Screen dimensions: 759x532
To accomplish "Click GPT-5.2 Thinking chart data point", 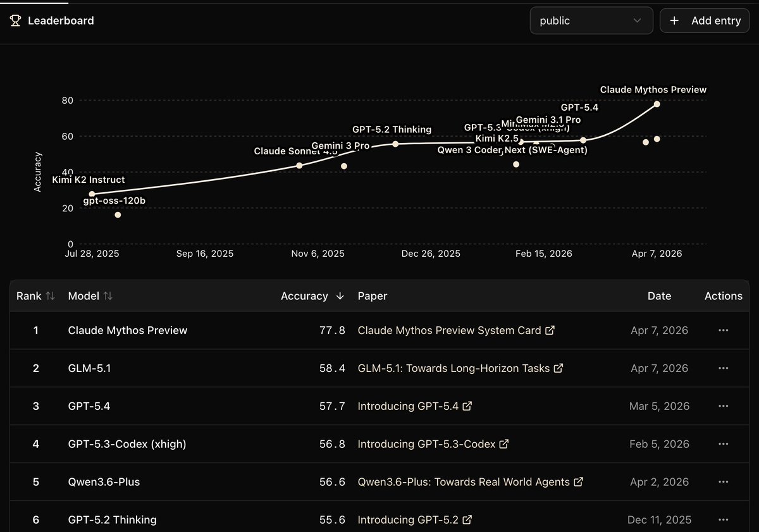I will pyautogui.click(x=395, y=144).
